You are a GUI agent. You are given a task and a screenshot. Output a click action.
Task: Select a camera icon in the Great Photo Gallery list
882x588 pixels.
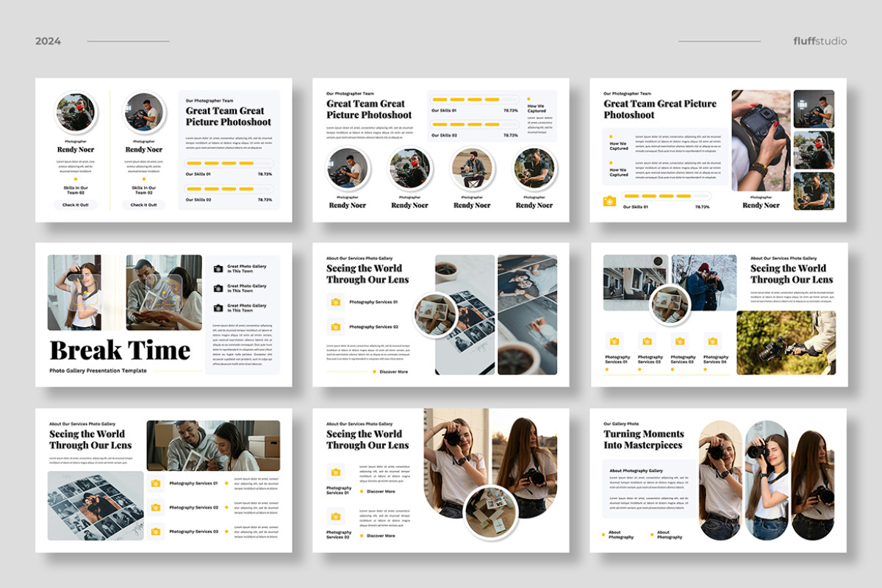pyautogui.click(x=218, y=268)
